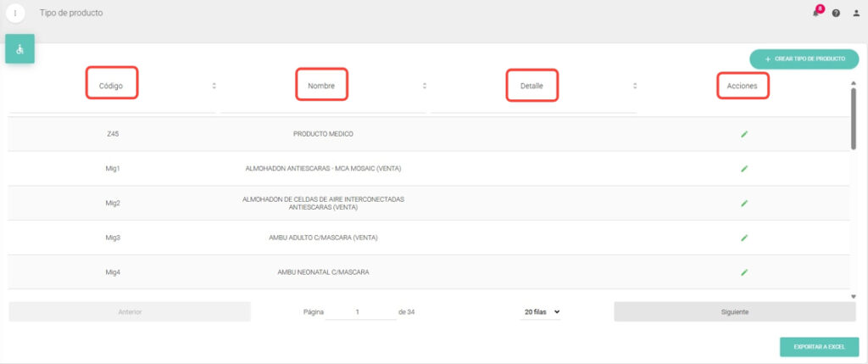Click the table vertical scrollbar

point(853,119)
